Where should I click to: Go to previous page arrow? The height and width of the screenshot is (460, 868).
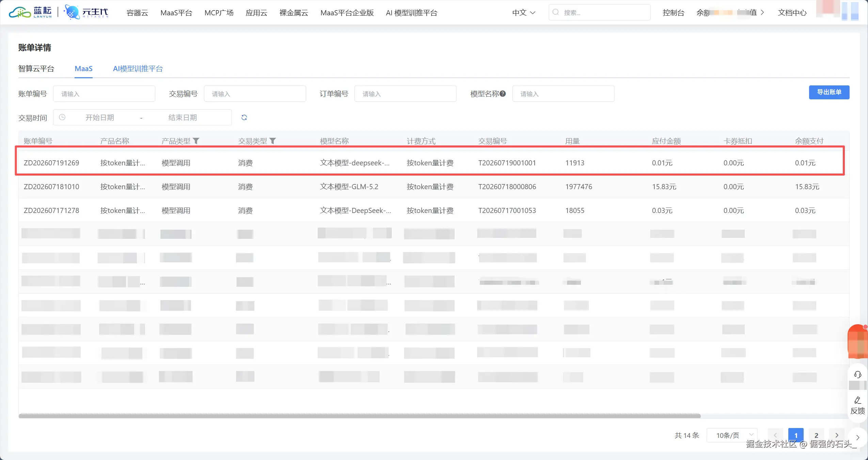(x=775, y=435)
